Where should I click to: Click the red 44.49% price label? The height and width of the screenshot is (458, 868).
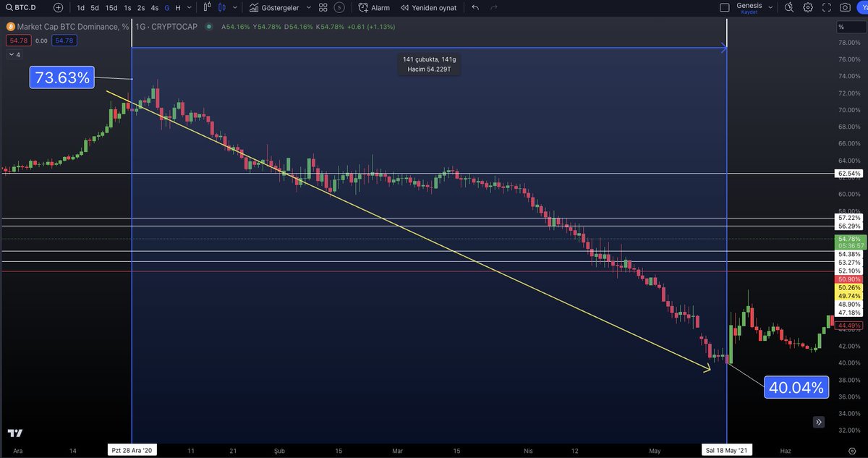click(849, 326)
